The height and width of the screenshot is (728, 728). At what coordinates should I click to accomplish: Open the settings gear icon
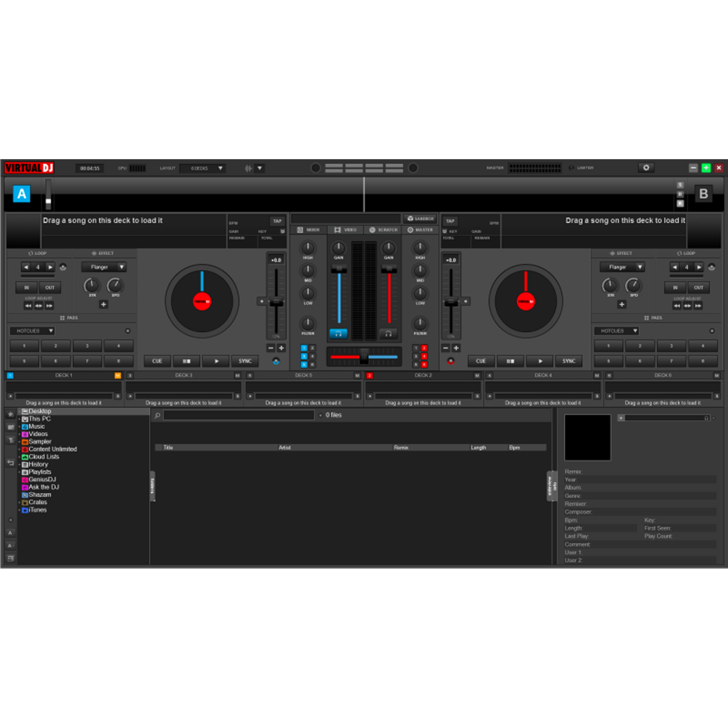coord(646,168)
